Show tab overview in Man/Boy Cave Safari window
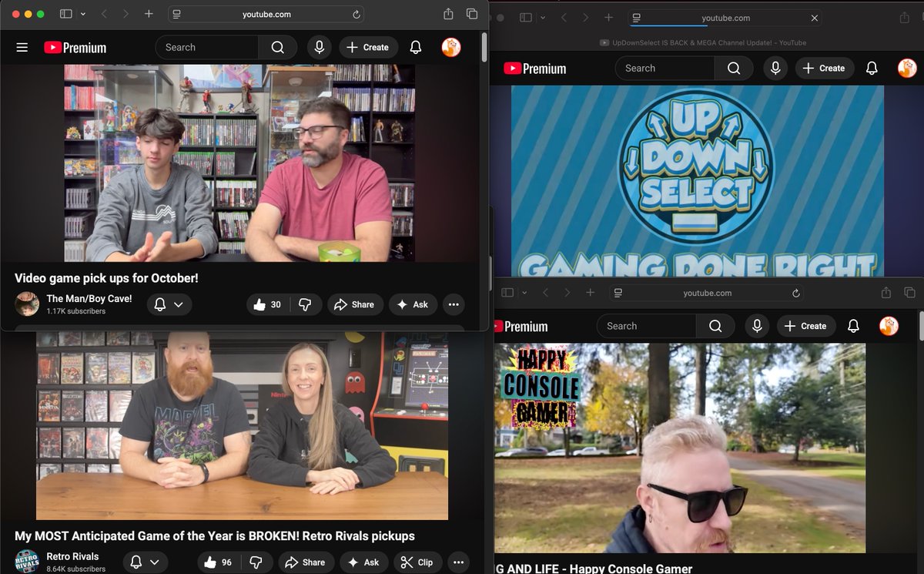Image resolution: width=924 pixels, height=574 pixels. click(472, 14)
